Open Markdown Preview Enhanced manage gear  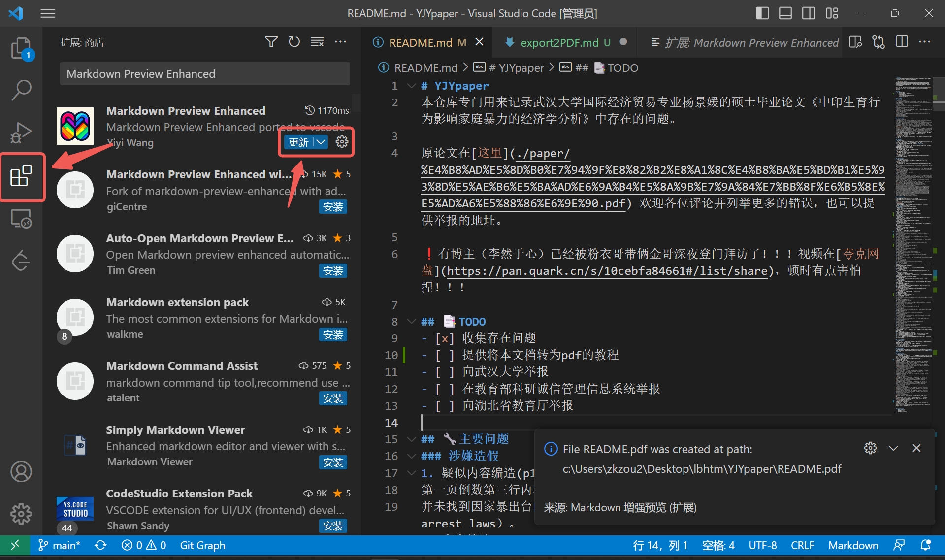pos(342,142)
